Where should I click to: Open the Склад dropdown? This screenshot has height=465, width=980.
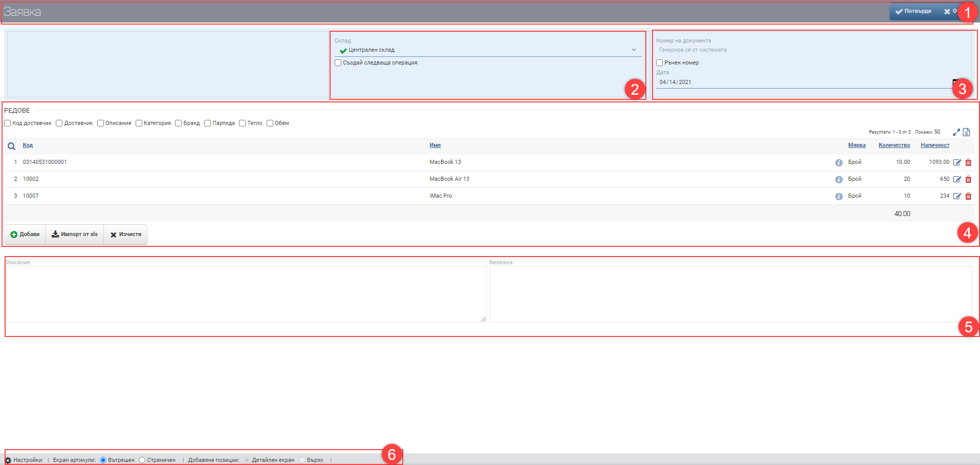[x=634, y=49]
